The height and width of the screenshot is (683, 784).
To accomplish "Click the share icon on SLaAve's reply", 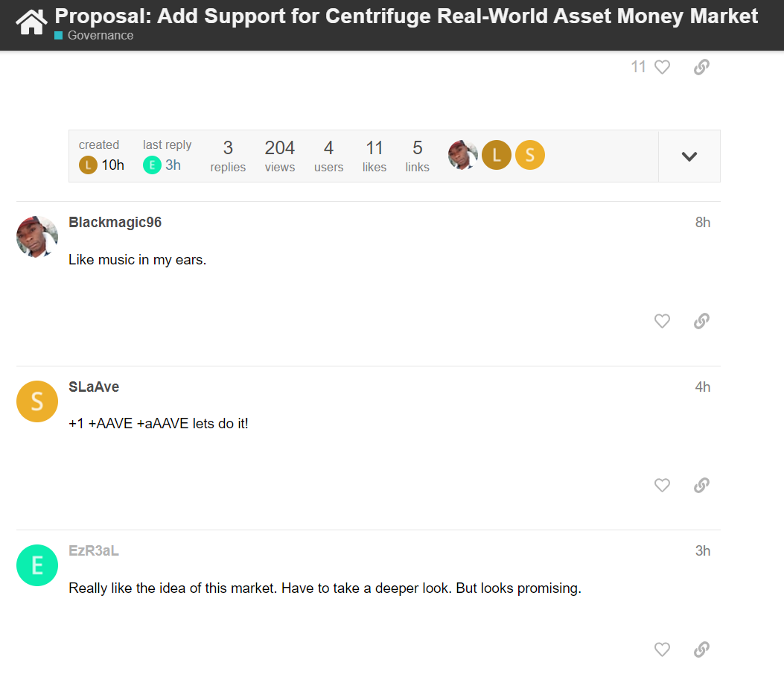I will coord(701,485).
